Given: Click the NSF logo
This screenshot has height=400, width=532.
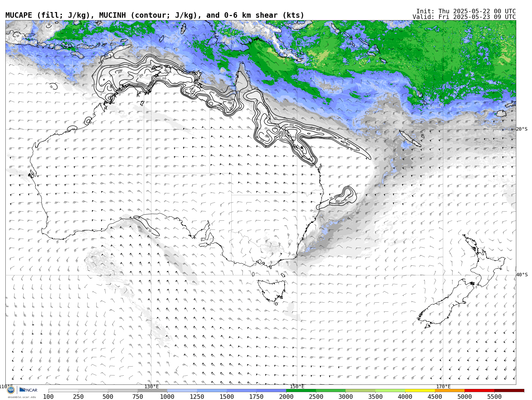Looking at the screenshot, I should click(11, 390).
